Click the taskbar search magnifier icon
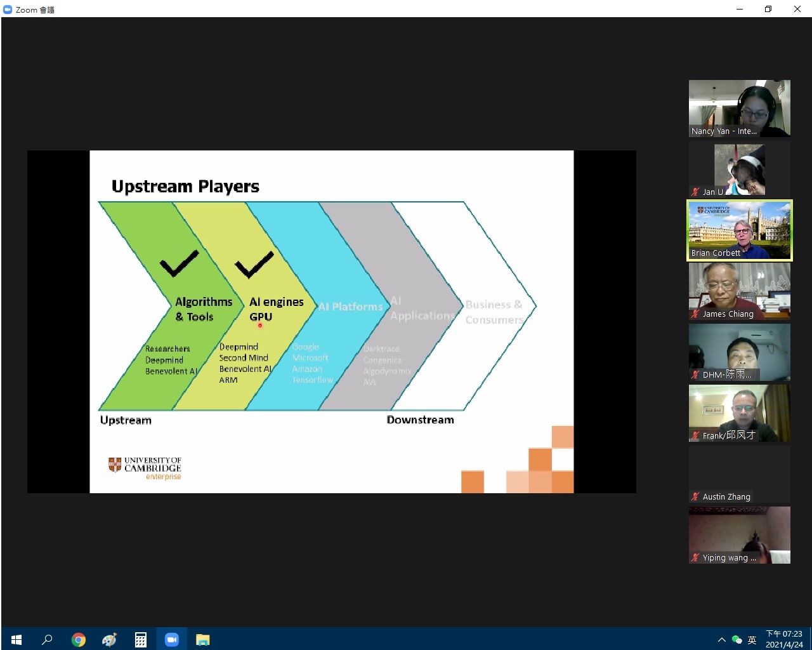This screenshot has height=650, width=812. tap(47, 639)
